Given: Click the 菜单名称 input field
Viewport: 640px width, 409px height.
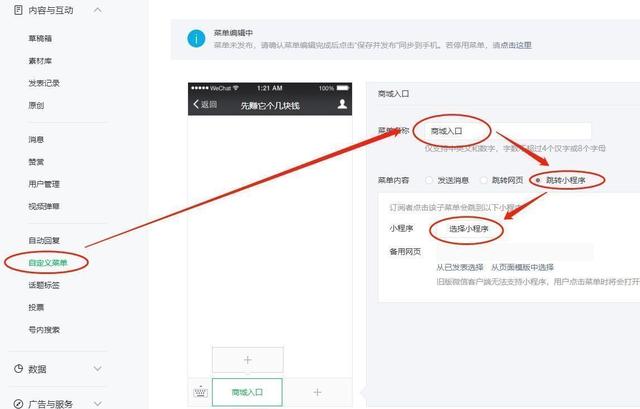Looking at the screenshot, I should 507,131.
